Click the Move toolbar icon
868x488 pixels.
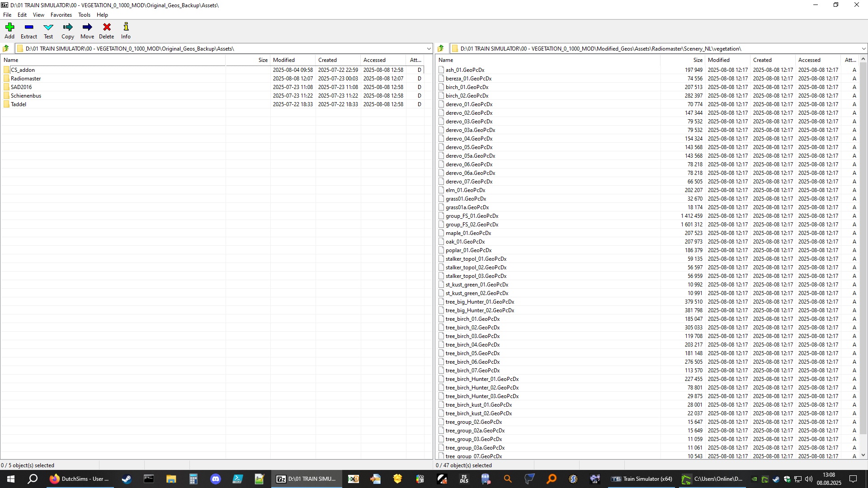(x=87, y=28)
